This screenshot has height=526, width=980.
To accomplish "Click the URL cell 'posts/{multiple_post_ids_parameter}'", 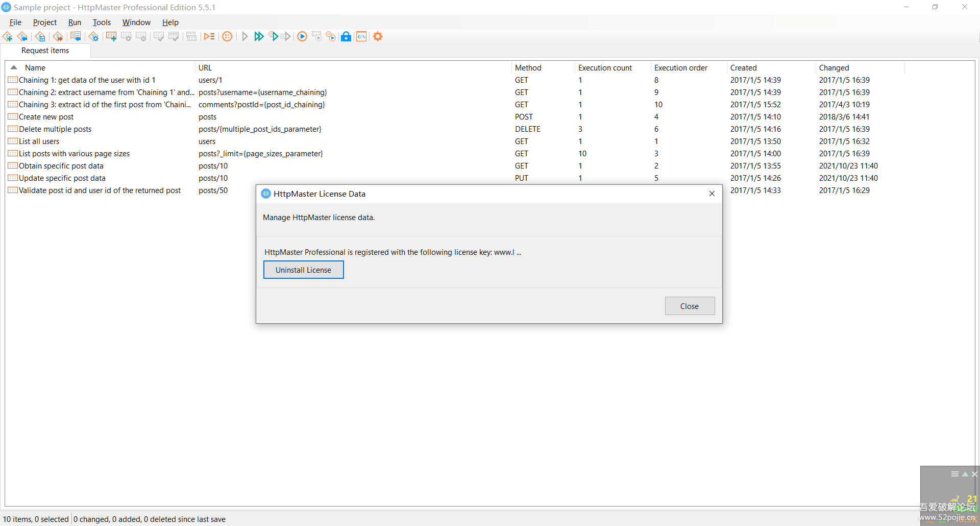I will coord(260,129).
